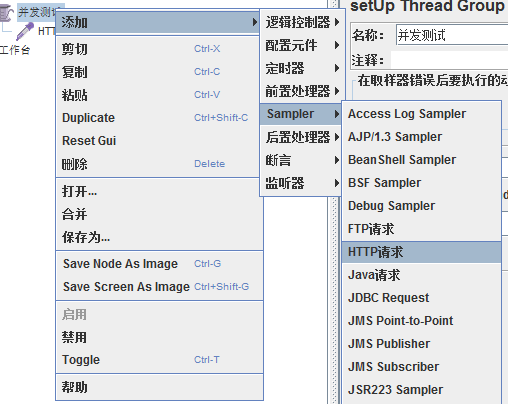
Task: Click Save Screen As Image
Action: [x=160, y=287]
